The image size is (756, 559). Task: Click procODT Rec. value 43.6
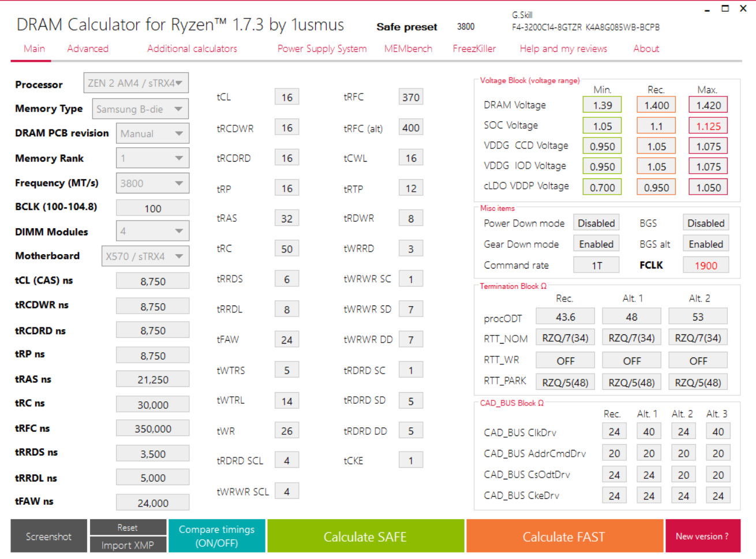[x=566, y=316]
